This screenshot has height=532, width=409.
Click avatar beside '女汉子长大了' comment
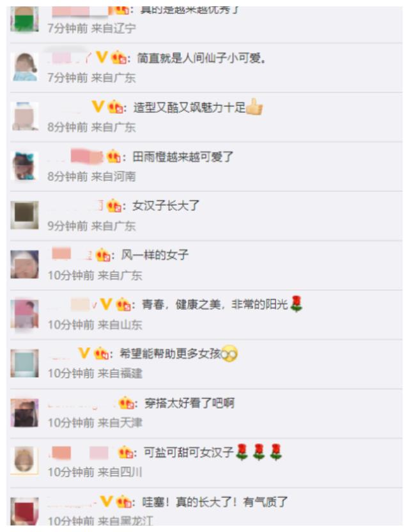coord(24,215)
